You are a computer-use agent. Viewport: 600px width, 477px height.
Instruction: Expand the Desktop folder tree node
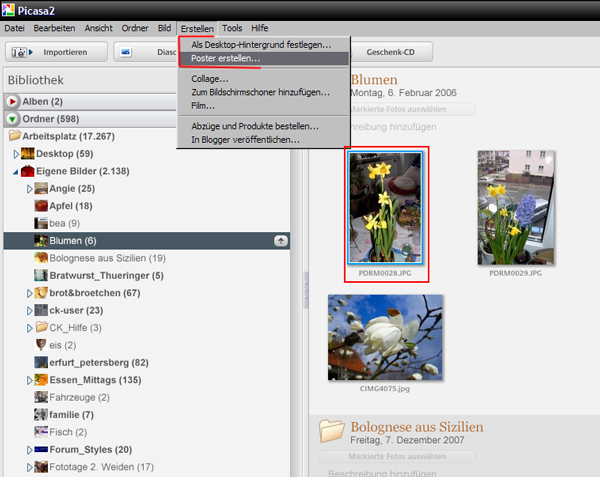pyautogui.click(x=15, y=154)
